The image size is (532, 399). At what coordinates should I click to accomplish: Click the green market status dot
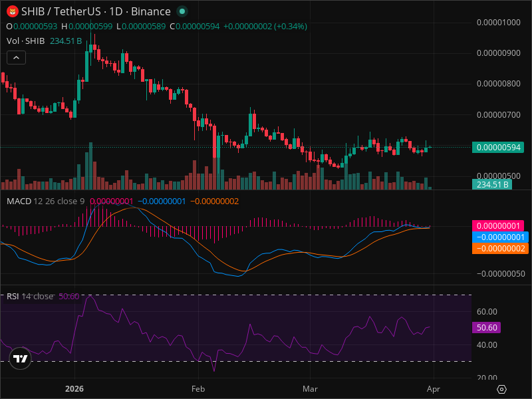pos(182,11)
